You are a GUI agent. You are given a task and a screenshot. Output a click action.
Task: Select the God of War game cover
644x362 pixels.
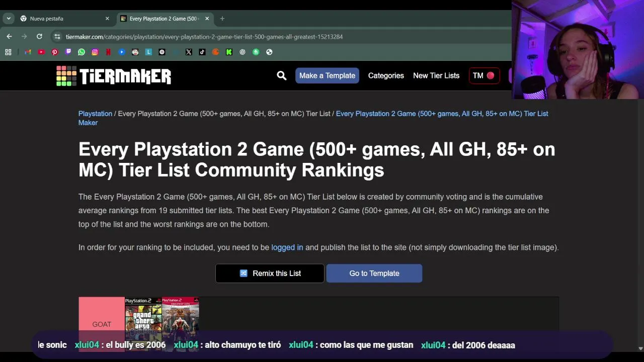click(180, 324)
